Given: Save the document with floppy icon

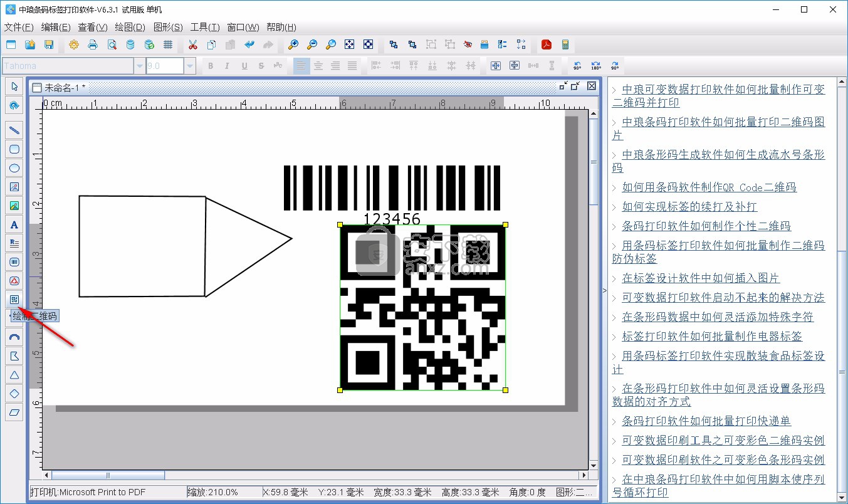Looking at the screenshot, I should tap(48, 45).
